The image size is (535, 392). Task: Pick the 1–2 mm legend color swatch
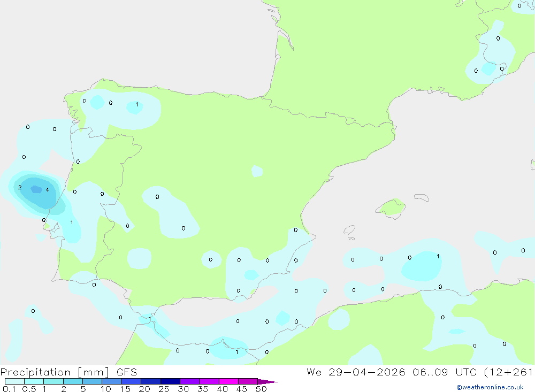point(53,381)
